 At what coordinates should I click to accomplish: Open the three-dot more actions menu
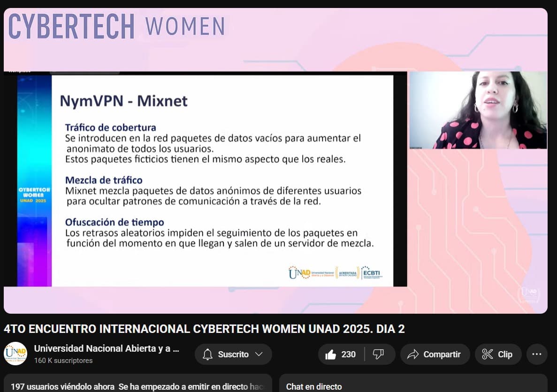point(537,354)
